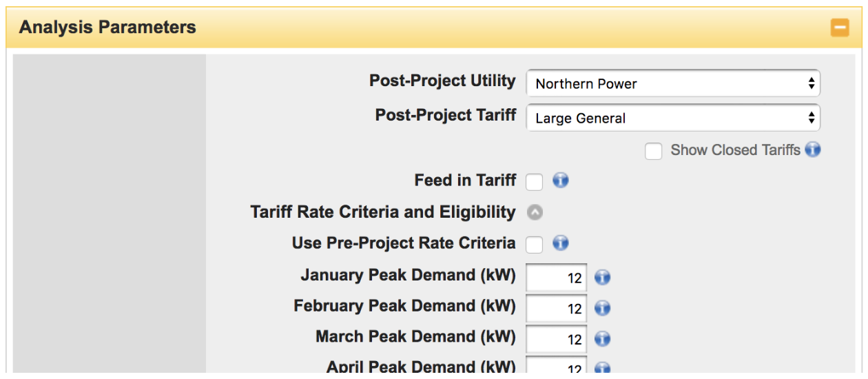This screenshot has height=379, width=868.
Task: Open info icon next to Feed in Tariff
Action: pyautogui.click(x=561, y=181)
